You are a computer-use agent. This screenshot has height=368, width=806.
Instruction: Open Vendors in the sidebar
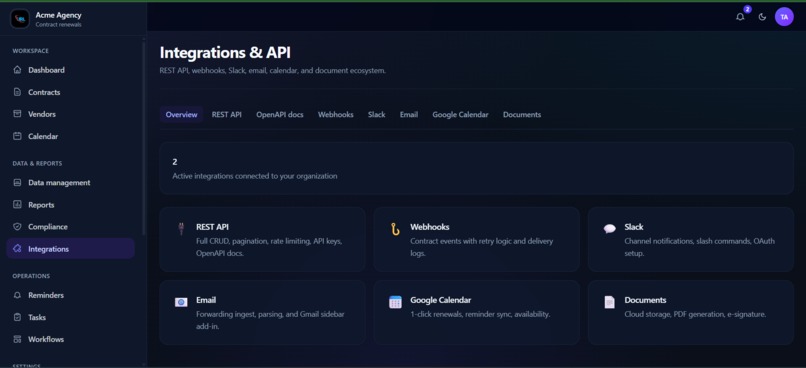70,114
